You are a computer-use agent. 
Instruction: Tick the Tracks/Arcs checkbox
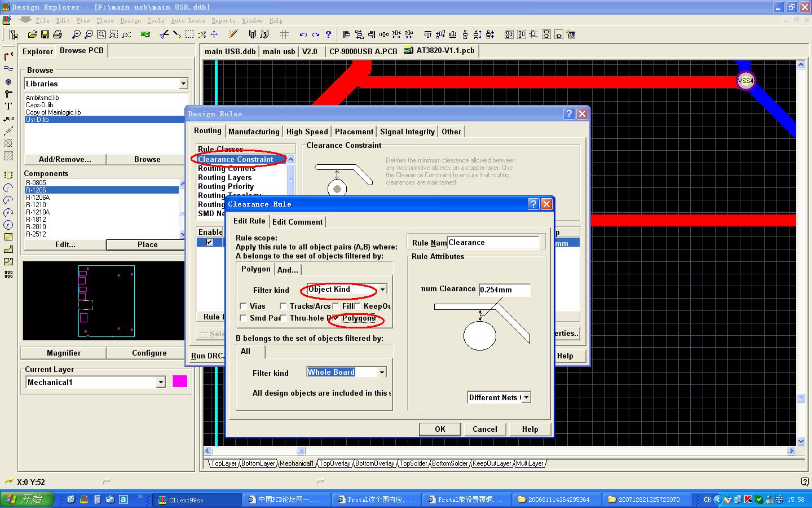[283, 306]
